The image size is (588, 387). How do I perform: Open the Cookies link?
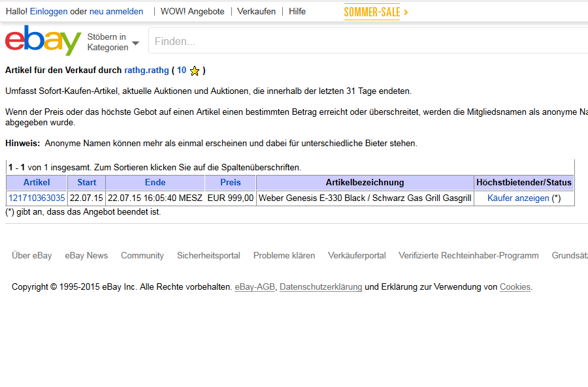pyautogui.click(x=515, y=287)
